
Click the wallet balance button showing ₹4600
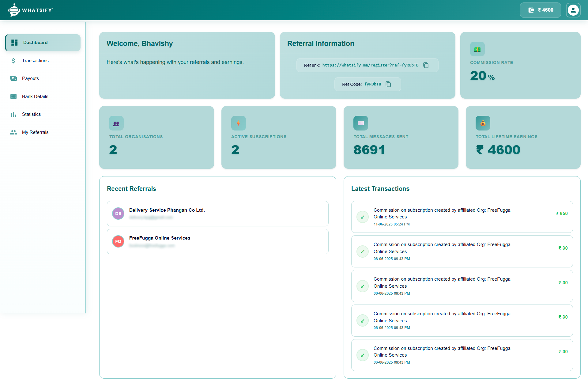540,10
